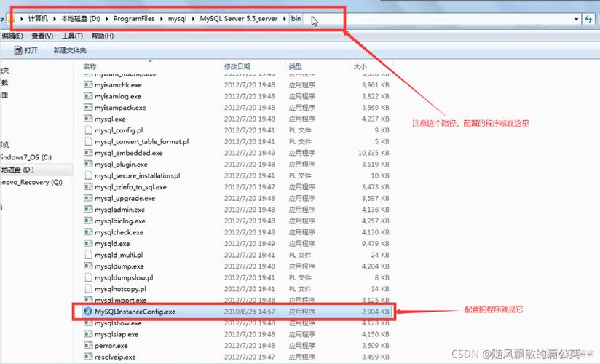Select Lenovo_Recovery (Q:) in navigation pane

[x=31, y=182]
